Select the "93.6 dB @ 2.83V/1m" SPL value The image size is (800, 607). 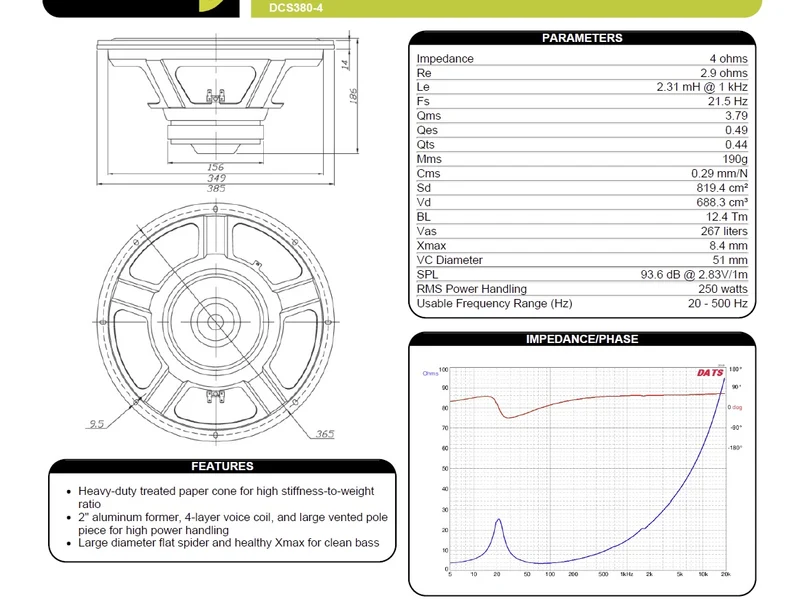(694, 274)
